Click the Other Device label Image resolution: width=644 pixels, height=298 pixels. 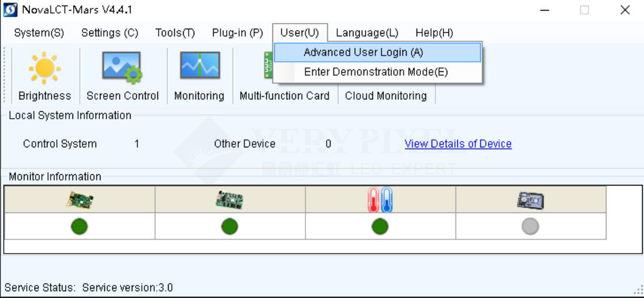coord(244,144)
